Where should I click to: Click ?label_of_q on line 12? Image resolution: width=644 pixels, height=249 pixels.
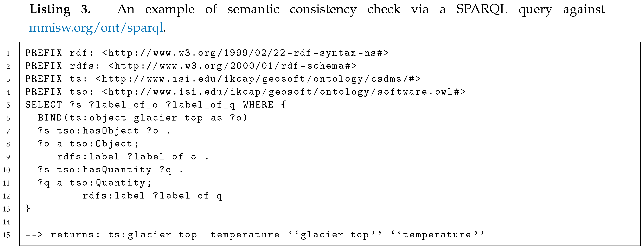(187, 196)
